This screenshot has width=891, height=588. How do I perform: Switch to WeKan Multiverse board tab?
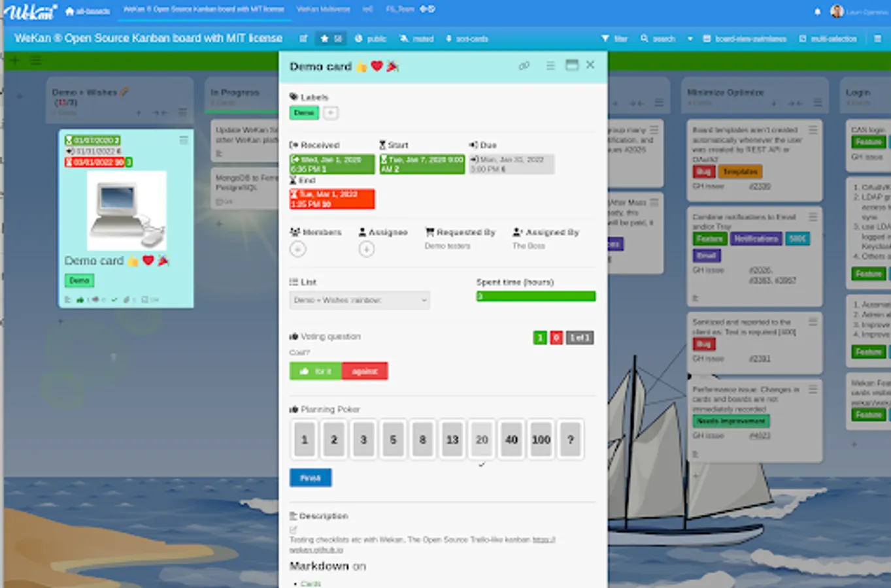click(323, 9)
